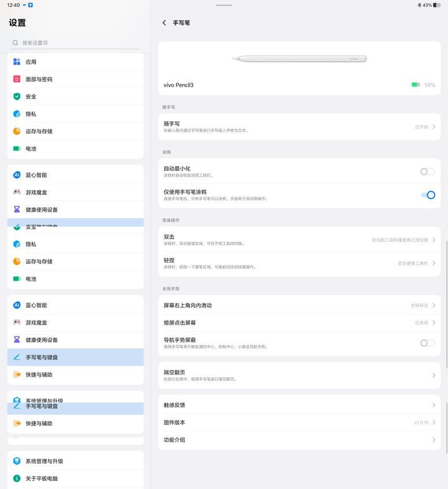Open 轻捏 setting chevron
This screenshot has width=448, height=489.
pos(434,263)
